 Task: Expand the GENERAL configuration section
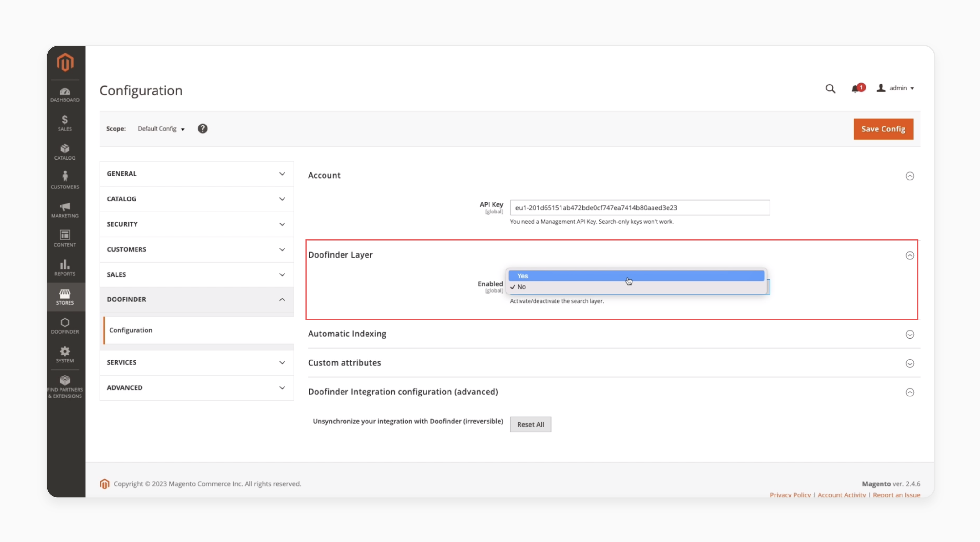(x=196, y=174)
